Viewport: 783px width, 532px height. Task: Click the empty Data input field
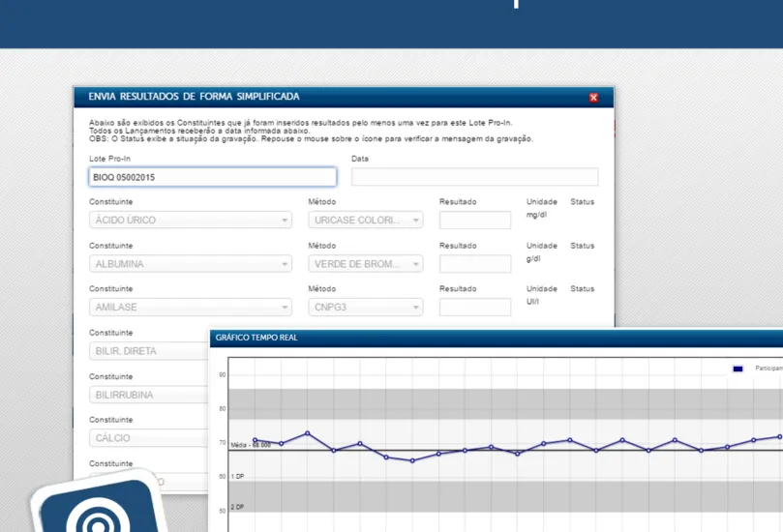pos(474,177)
